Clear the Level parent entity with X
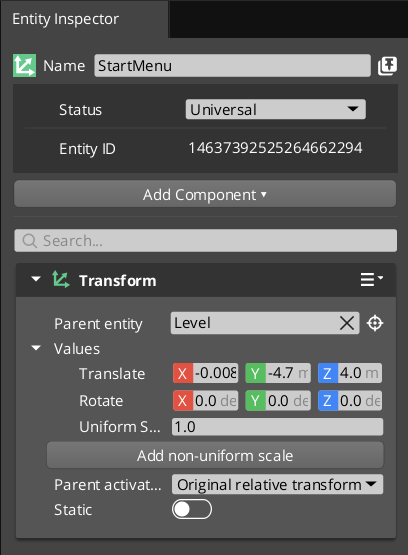Image resolution: width=408 pixels, height=555 pixels. [x=346, y=323]
